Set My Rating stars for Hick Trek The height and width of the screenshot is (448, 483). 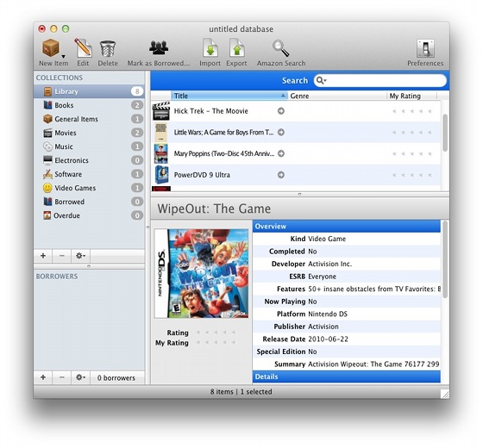click(412, 111)
